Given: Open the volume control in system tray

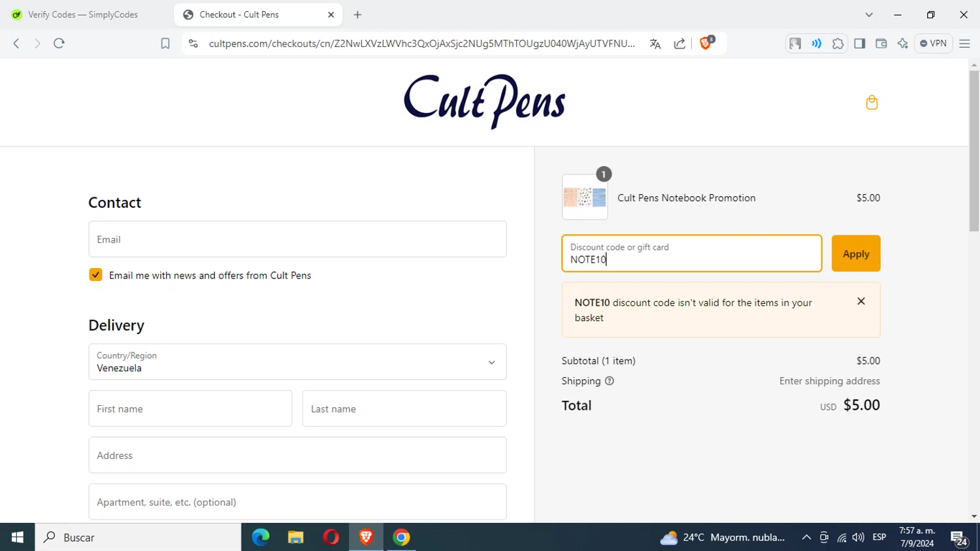Looking at the screenshot, I should (x=858, y=537).
